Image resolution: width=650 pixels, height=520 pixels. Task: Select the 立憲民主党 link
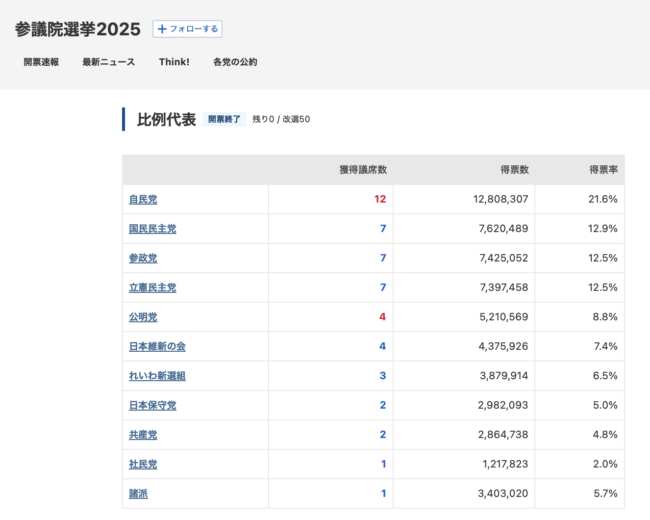coord(152,288)
